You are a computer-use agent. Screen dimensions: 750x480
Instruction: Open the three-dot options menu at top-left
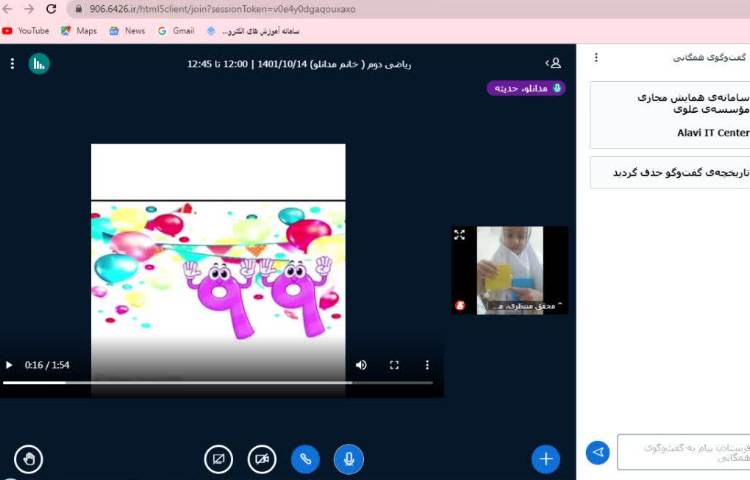point(12,63)
